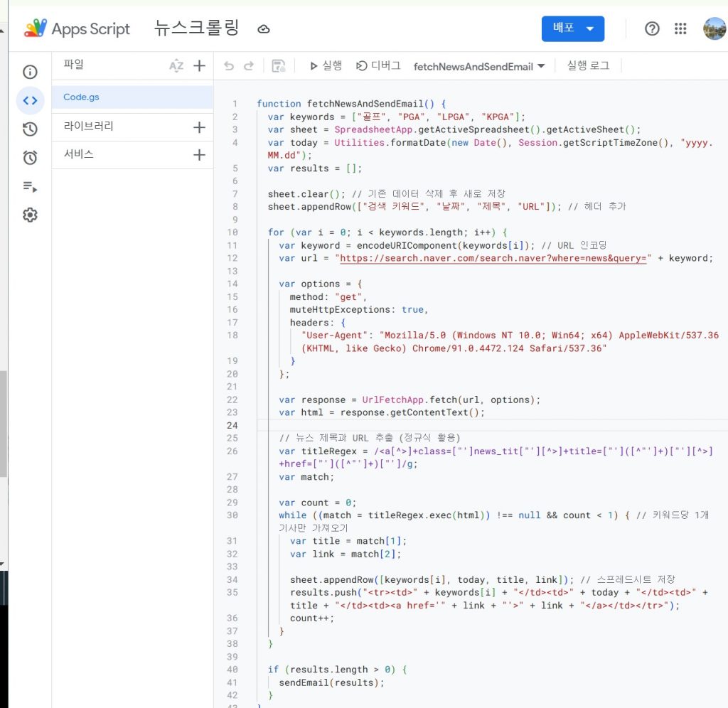Add a service using the plus
This screenshot has height=708, width=728.
199,154
